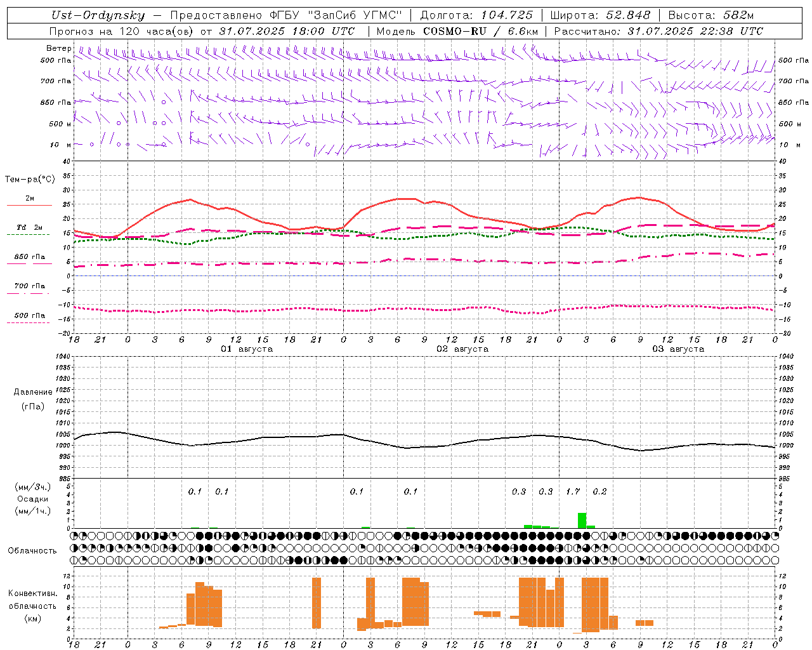The width and height of the screenshot is (812, 650).
Task: Click the "Конвективн." convective cloudiness label
Action: tap(32, 594)
